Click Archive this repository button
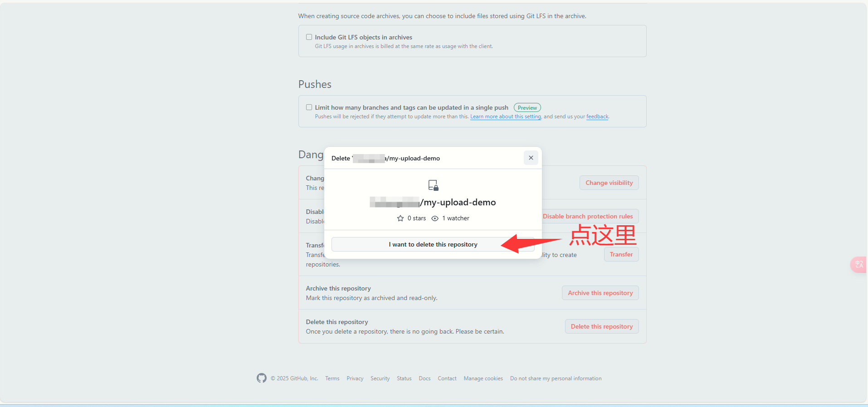 click(600, 293)
